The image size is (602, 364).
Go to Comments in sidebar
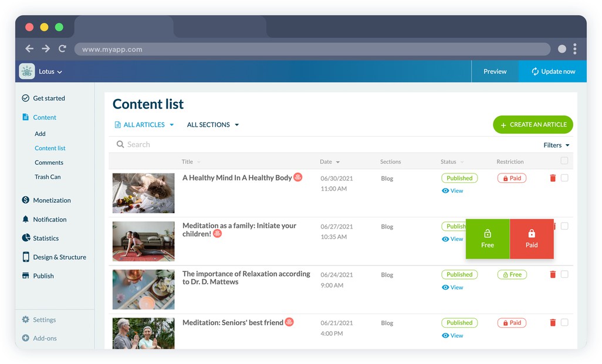point(49,162)
